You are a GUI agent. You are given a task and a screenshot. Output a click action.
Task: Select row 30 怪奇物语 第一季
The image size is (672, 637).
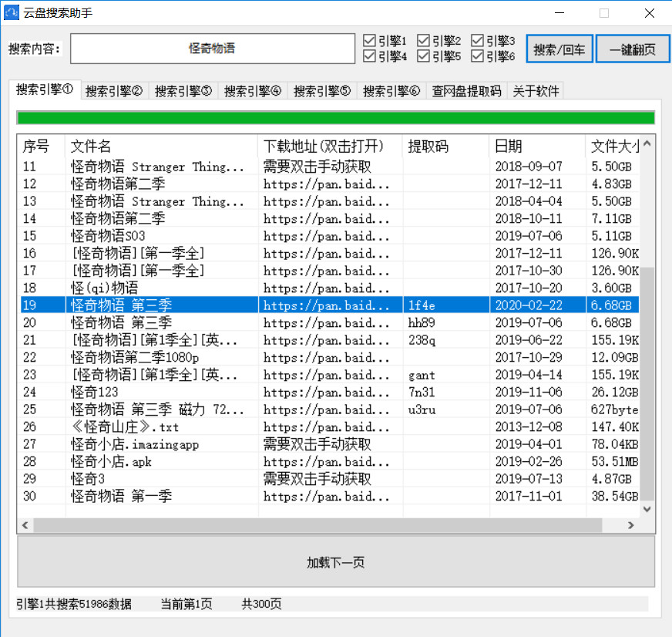(x=330, y=497)
